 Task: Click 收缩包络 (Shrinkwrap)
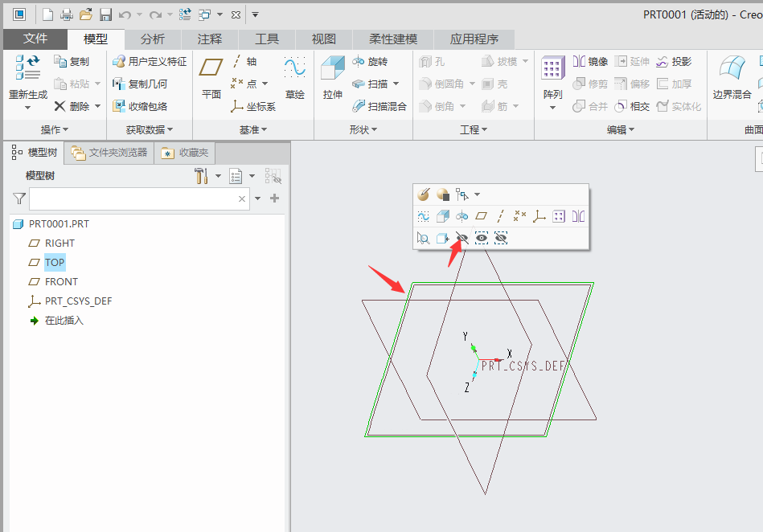coord(140,106)
